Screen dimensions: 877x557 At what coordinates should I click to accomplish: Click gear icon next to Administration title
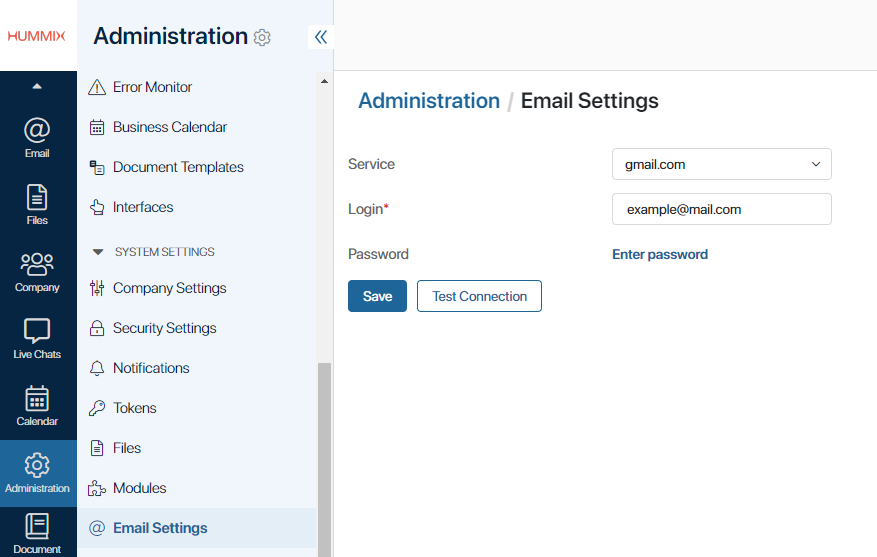pyautogui.click(x=262, y=37)
